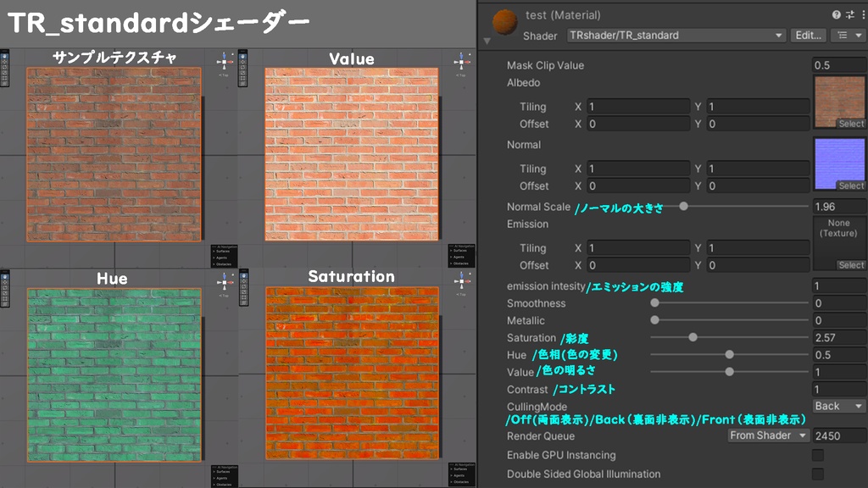This screenshot has height=488, width=868.
Task: Open the Render Queue From Shader dropdown
Action: pos(767,435)
